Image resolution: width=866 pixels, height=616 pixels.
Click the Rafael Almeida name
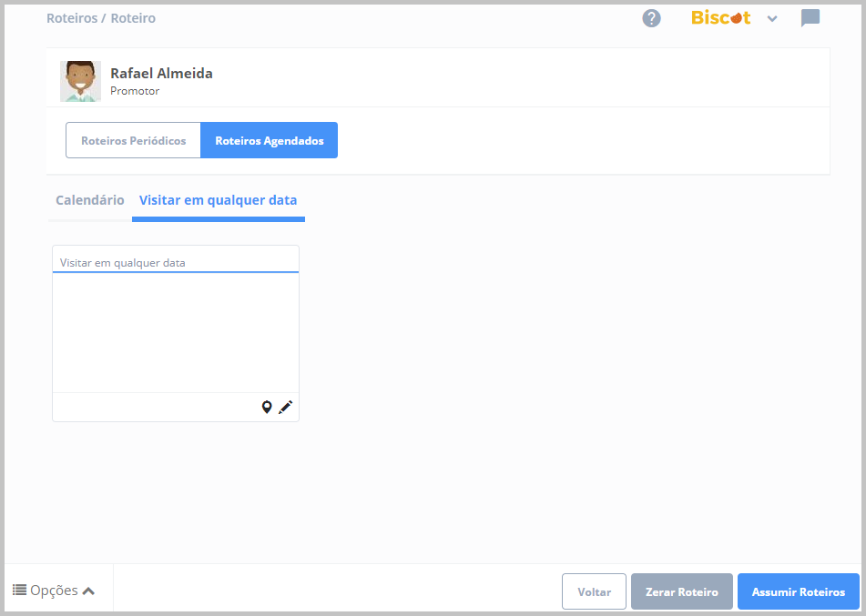pyautogui.click(x=161, y=73)
